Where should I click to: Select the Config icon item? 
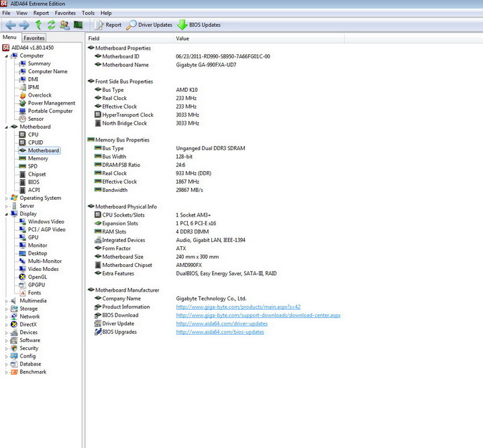pos(14,356)
